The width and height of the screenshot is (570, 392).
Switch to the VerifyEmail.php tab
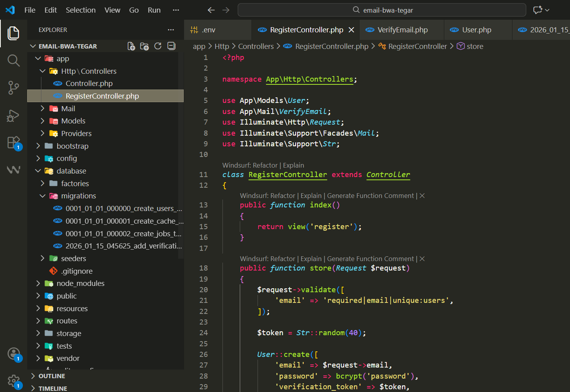point(402,30)
